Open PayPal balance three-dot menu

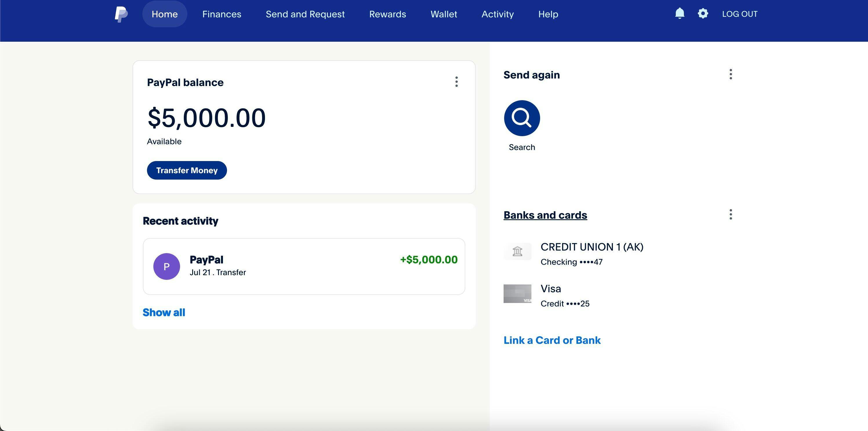pos(456,82)
